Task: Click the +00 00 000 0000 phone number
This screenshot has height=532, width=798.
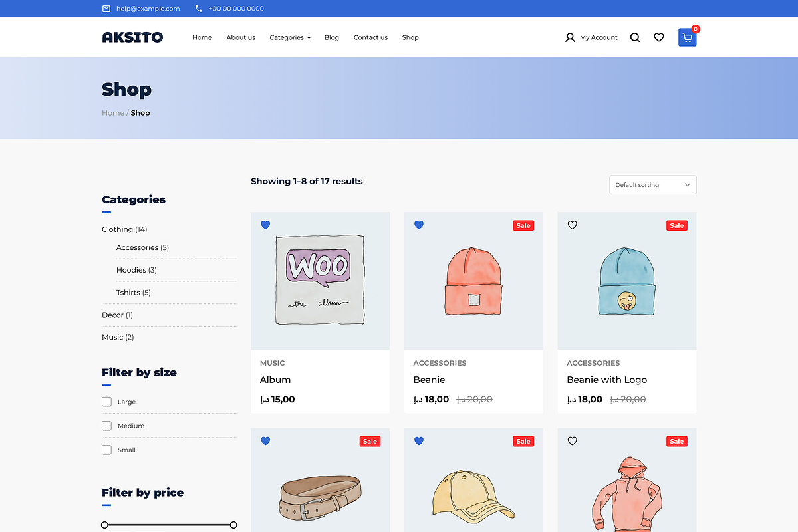Action: [x=236, y=9]
